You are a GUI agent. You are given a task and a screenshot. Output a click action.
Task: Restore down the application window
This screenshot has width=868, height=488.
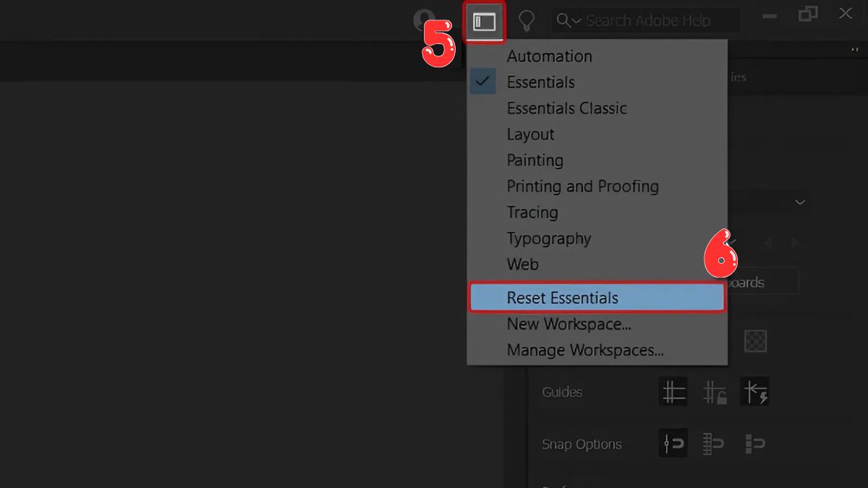(808, 14)
